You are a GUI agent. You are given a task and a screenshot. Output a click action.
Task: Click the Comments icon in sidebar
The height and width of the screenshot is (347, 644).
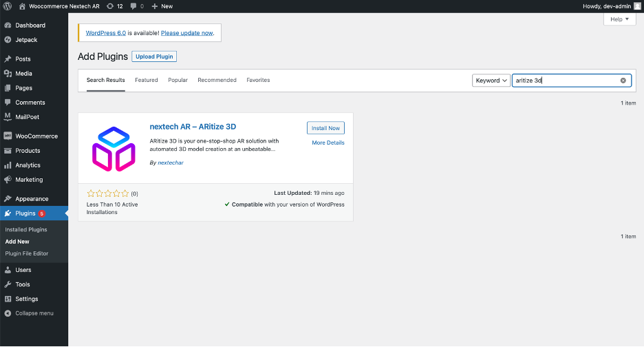(8, 103)
